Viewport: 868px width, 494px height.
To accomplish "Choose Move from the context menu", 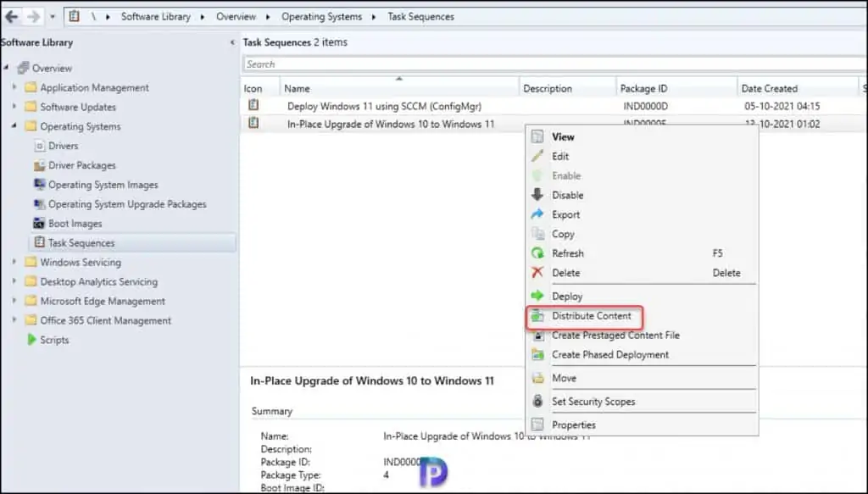I will pyautogui.click(x=643, y=379).
